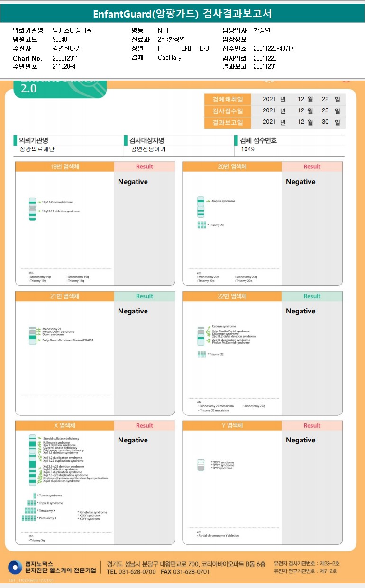Click the Xq28 duplication syndrome label
365x588 pixels.
click(61, 481)
